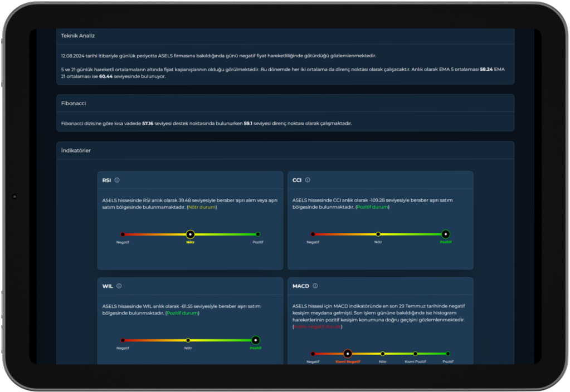Click the Negatif dot on the WIL gauge
The height and width of the screenshot is (392, 570).
123,340
